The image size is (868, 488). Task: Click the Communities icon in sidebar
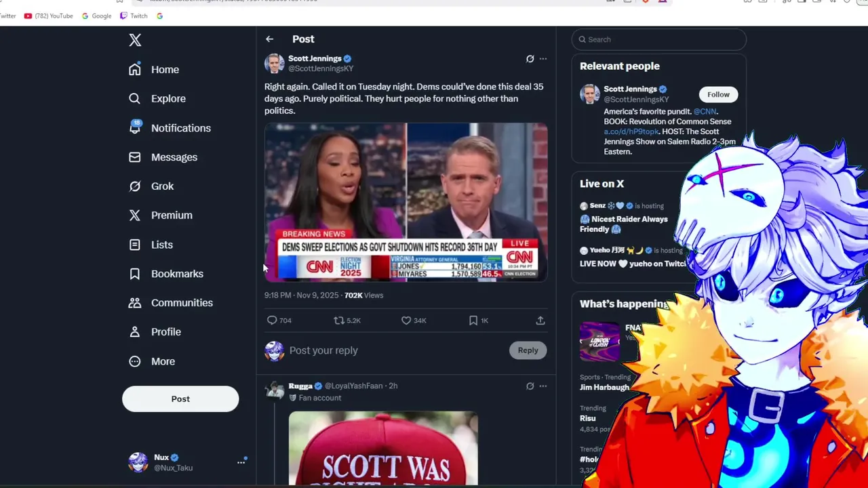[135, 303]
